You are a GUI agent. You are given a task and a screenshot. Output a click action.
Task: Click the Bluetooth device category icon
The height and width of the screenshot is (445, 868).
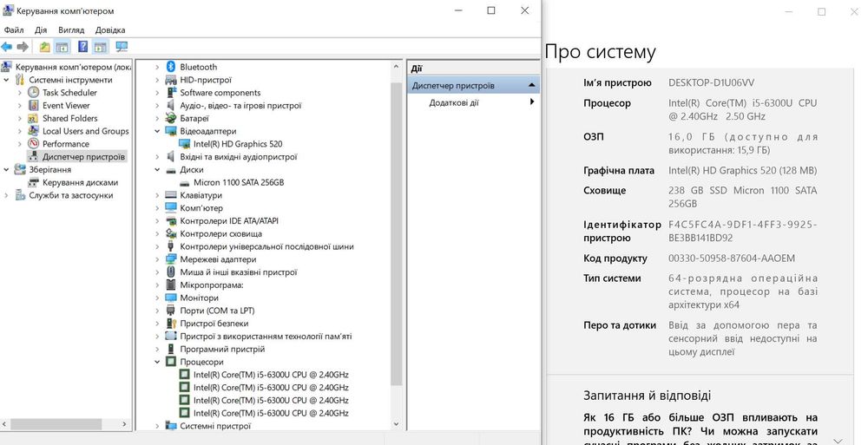pos(171,67)
